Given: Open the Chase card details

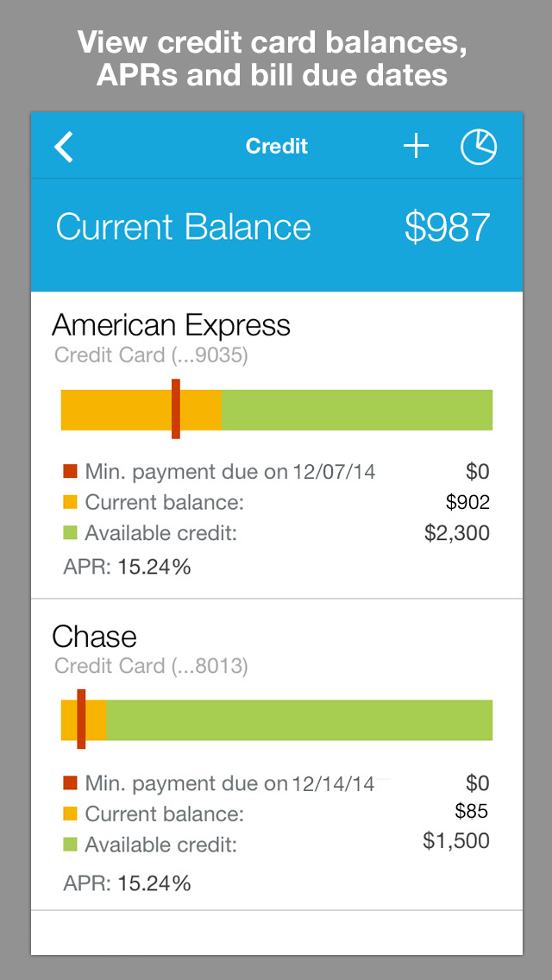Looking at the screenshot, I should point(95,638).
